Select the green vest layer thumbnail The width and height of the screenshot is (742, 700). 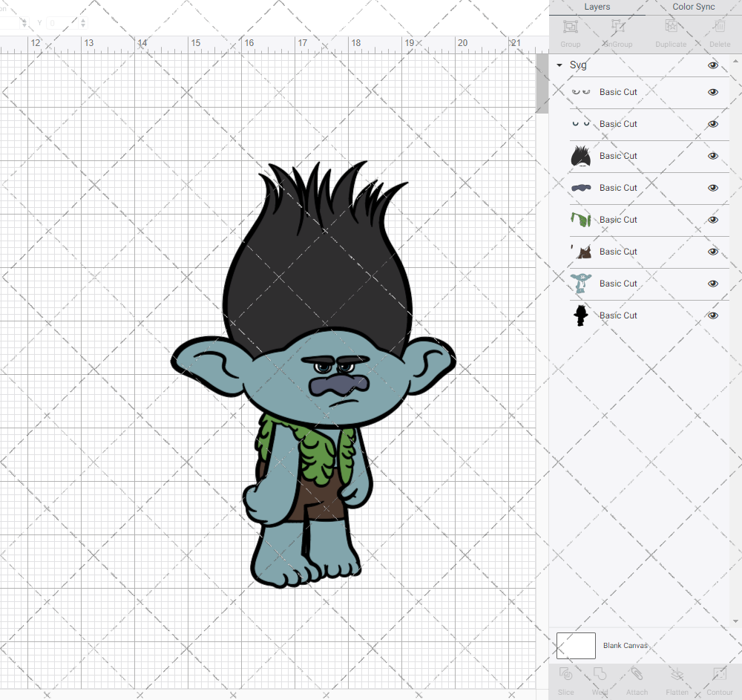coord(581,220)
